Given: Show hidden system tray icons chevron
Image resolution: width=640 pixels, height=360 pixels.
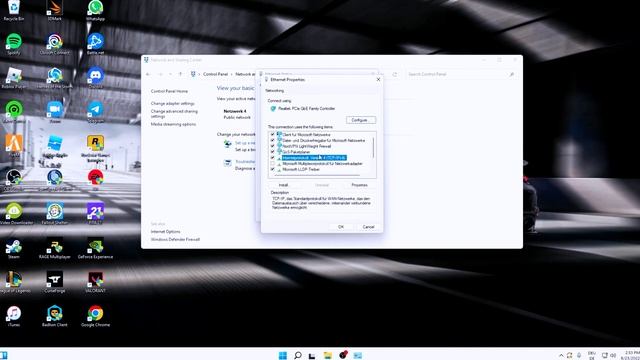Looking at the screenshot, I should (561, 355).
